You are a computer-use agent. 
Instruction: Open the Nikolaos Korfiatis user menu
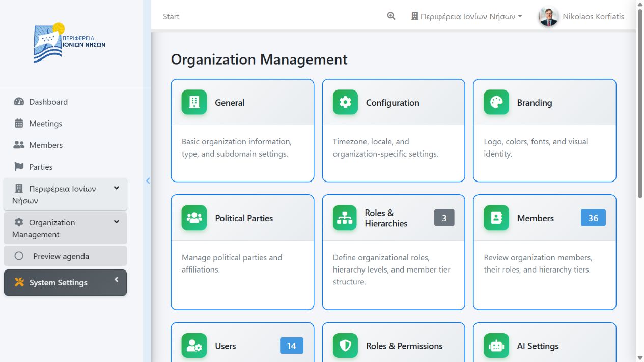[581, 16]
